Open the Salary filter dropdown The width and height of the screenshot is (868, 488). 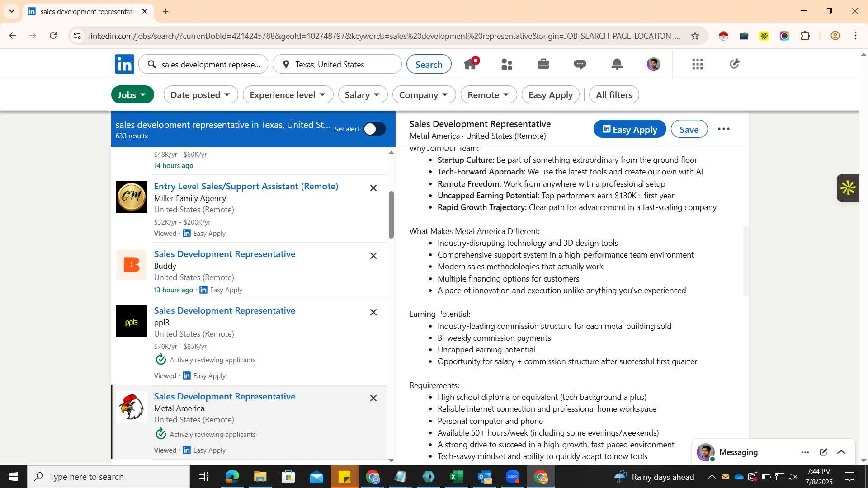363,95
